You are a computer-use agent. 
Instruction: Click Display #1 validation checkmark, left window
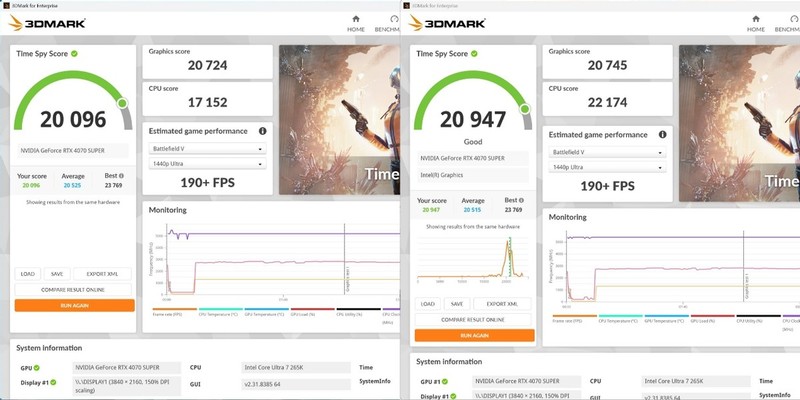53,382
